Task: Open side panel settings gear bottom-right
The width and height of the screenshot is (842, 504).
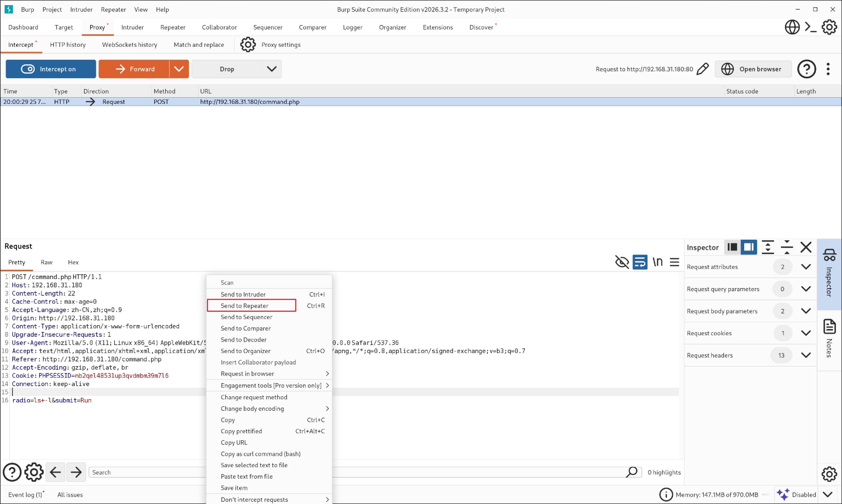Action: pos(829,474)
